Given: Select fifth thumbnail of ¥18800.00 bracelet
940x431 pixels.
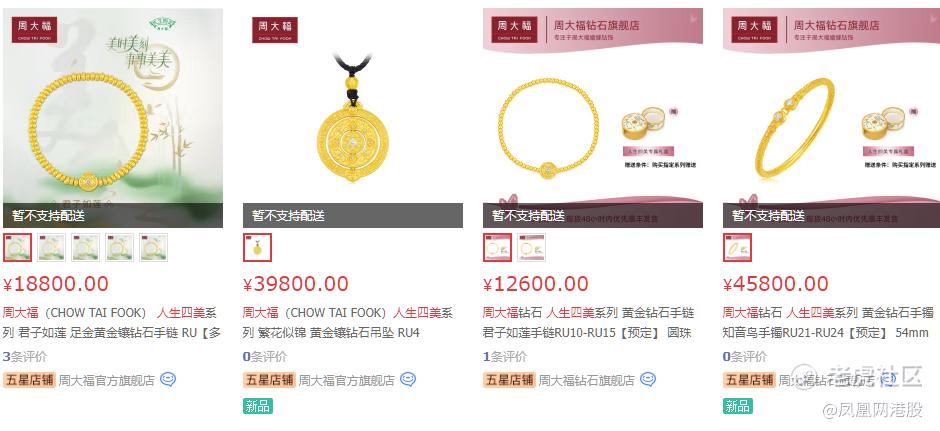Looking at the screenshot, I should pyautogui.click(x=153, y=248).
